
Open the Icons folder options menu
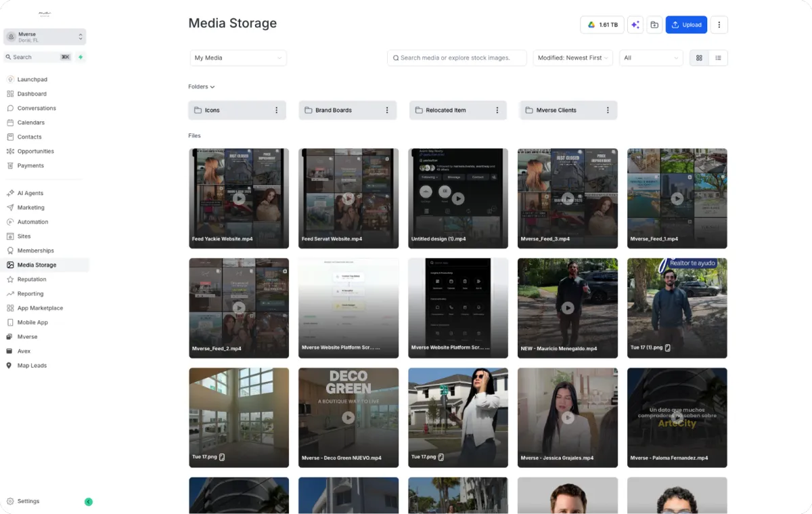click(x=276, y=110)
